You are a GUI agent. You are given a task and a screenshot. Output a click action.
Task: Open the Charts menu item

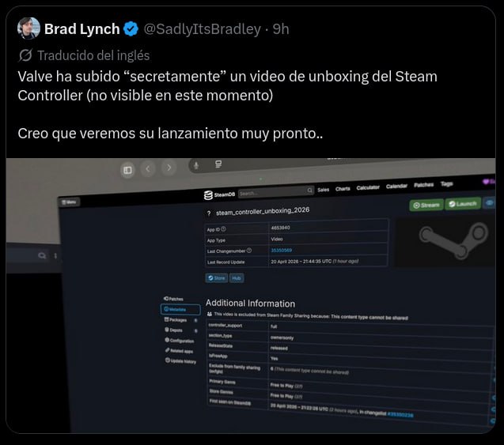(343, 188)
